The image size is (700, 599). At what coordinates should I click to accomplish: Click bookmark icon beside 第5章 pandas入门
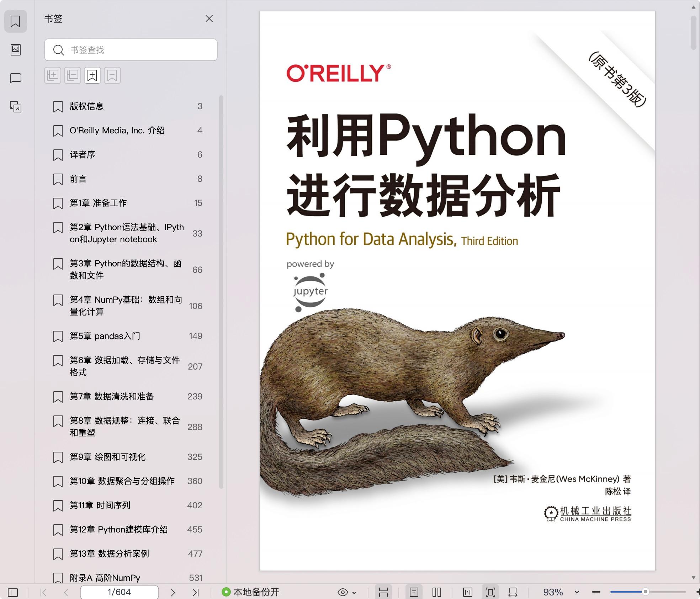[x=58, y=336]
